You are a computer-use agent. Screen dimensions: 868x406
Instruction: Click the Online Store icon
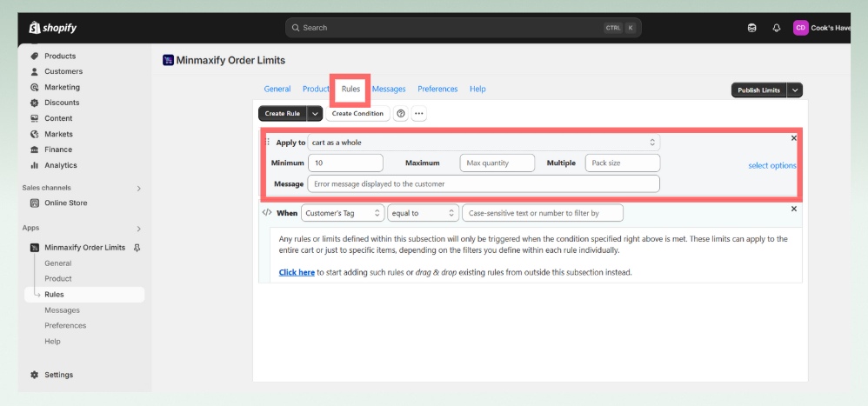(x=34, y=203)
